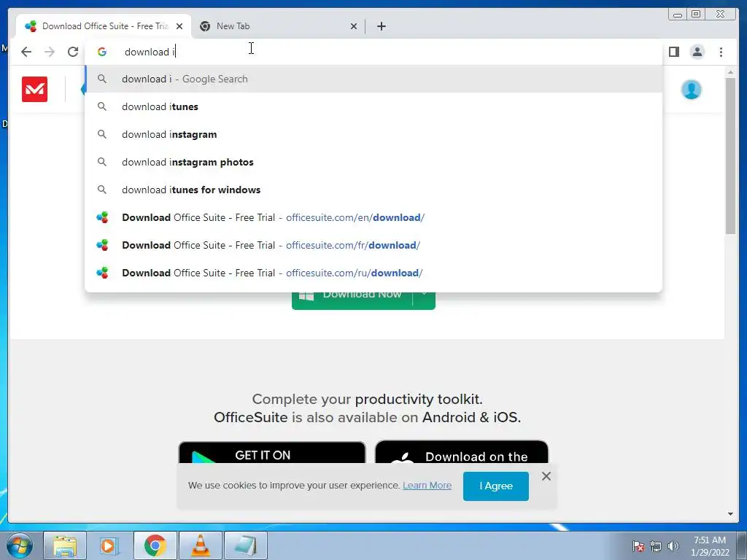Click the network tray icon

[656, 546]
